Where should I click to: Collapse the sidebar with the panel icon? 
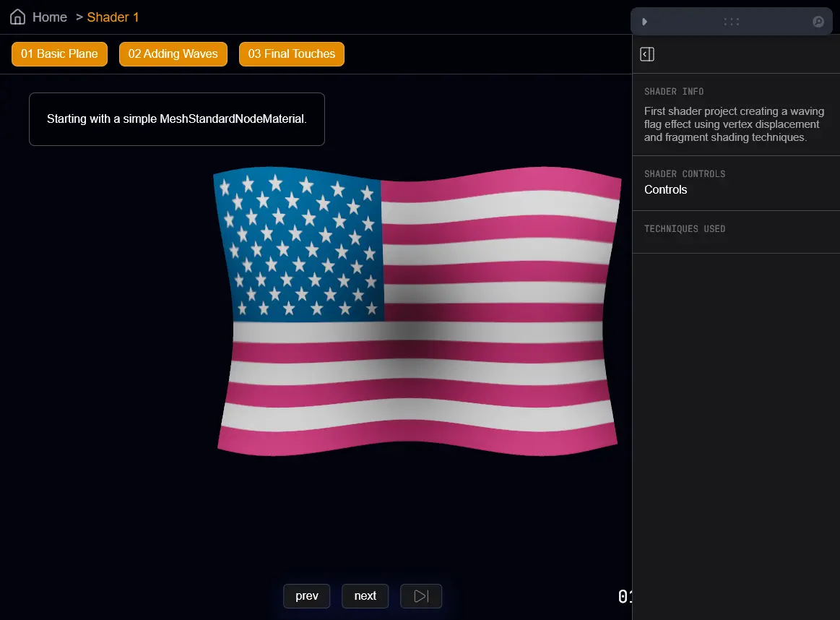click(647, 54)
